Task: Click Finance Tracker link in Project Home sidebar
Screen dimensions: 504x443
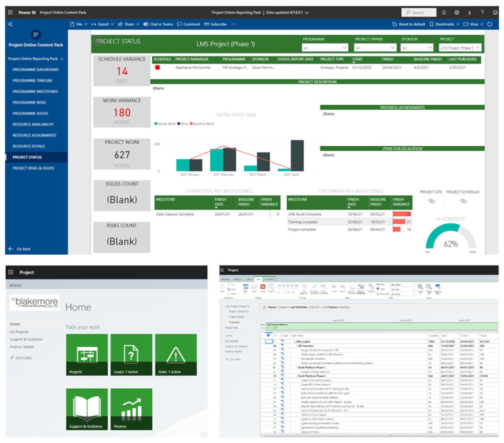Action: [22, 347]
